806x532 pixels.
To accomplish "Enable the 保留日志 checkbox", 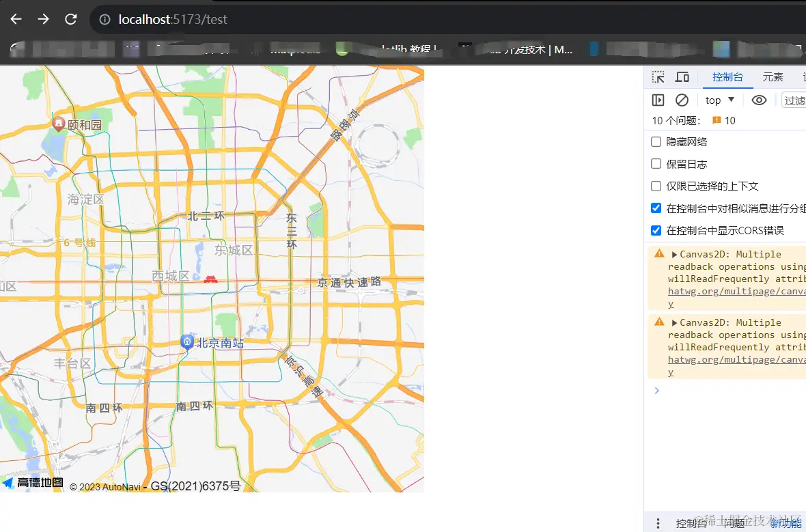I will pyautogui.click(x=656, y=163).
